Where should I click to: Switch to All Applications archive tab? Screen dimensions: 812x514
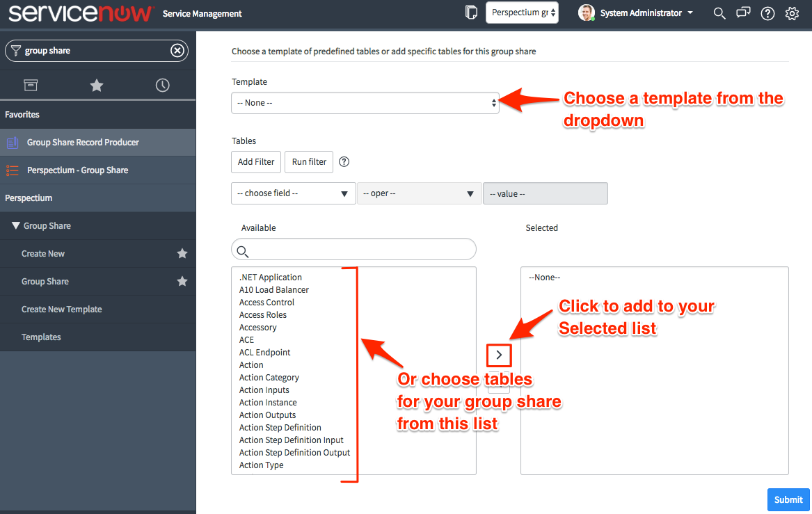[31, 85]
